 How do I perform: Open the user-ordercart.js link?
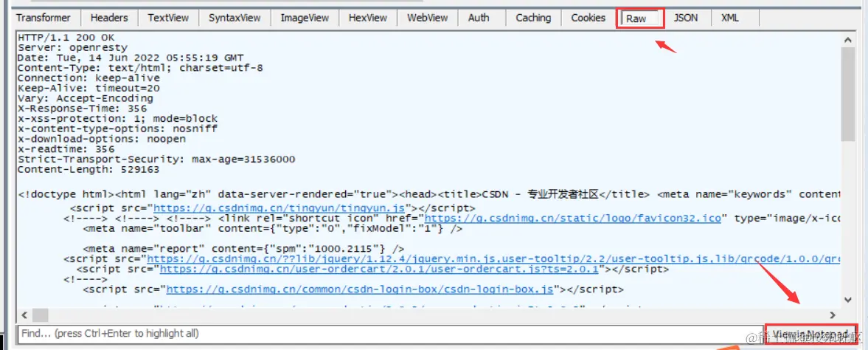click(380, 269)
